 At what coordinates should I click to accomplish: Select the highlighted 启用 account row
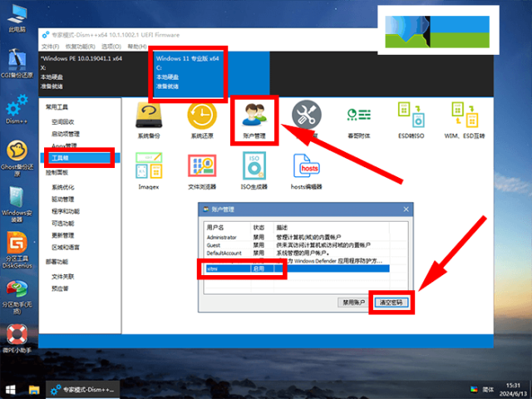pos(298,268)
